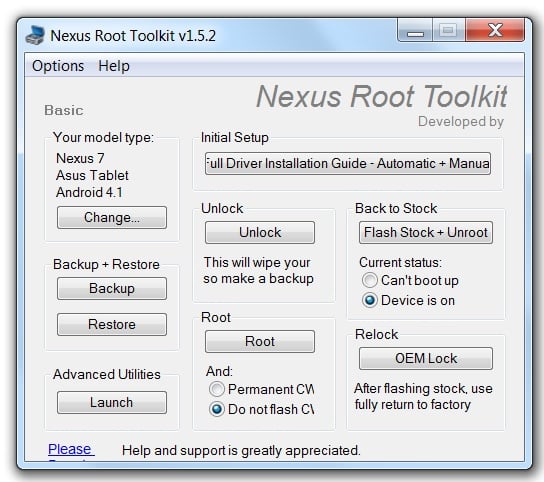Open the Options menu
544x482 pixels.
coord(58,66)
